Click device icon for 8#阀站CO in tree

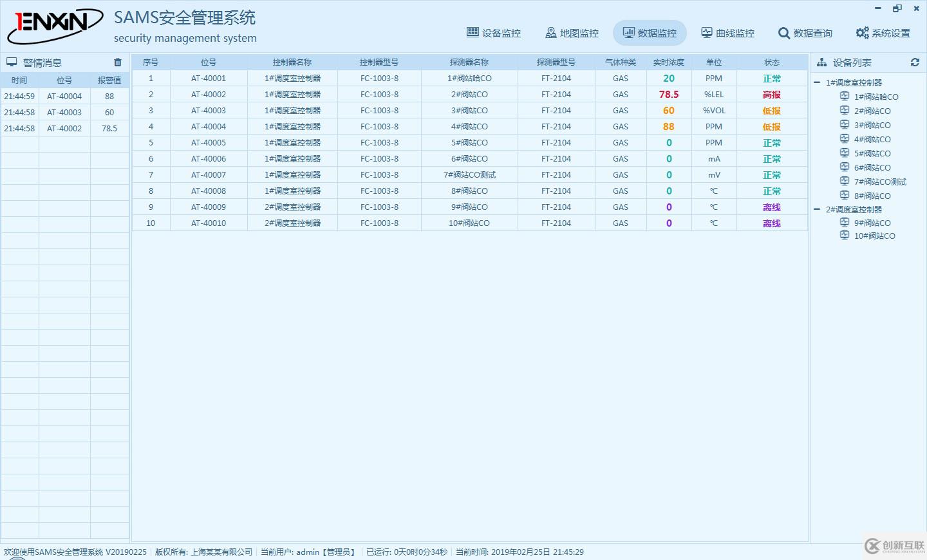[845, 196]
